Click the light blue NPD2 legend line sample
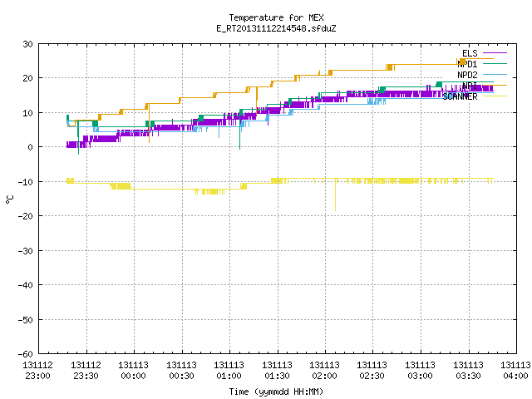Viewport: 532px width, 399px height. tap(495, 74)
